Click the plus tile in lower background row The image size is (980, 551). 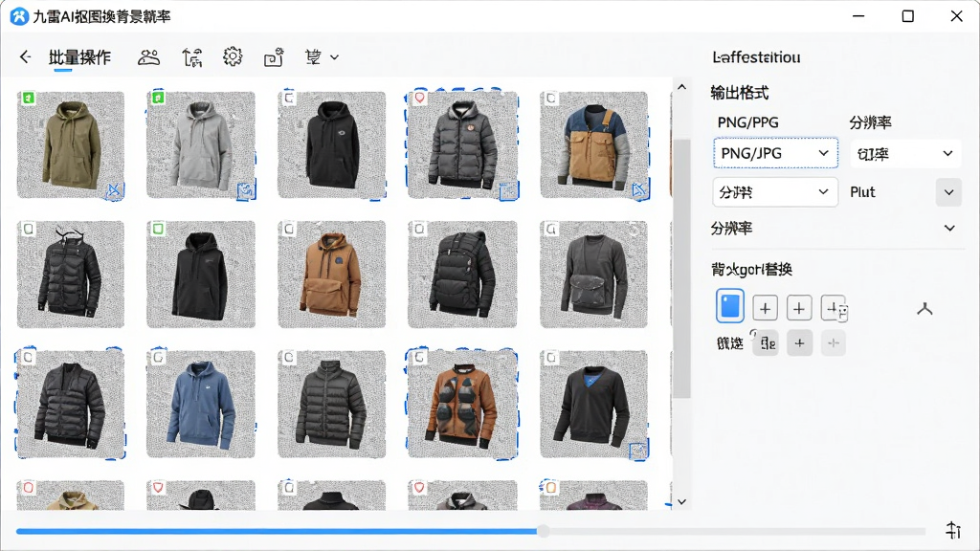[x=799, y=343]
